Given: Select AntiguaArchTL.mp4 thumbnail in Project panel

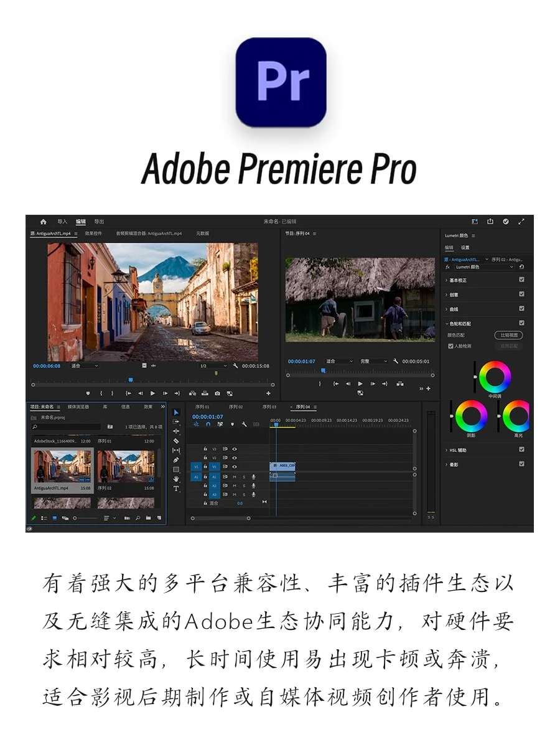Looking at the screenshot, I should point(62,467).
